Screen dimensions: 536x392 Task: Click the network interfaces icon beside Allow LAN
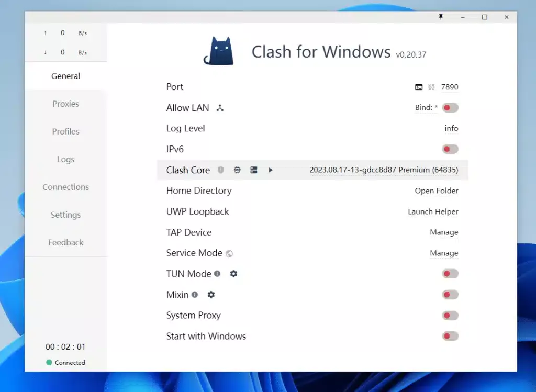(x=220, y=108)
